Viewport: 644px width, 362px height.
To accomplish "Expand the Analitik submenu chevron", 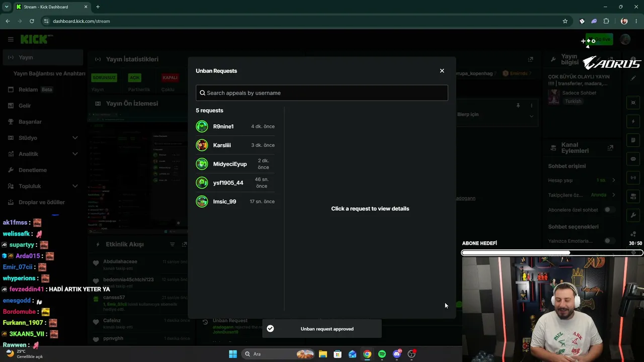I will point(75,154).
